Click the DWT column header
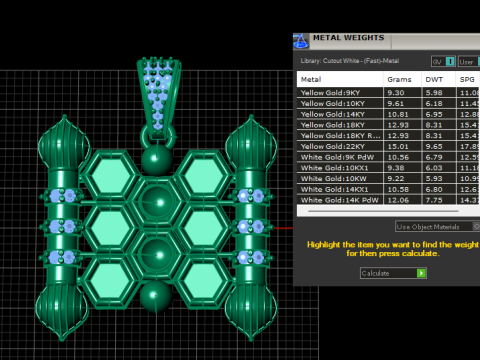 438,79
